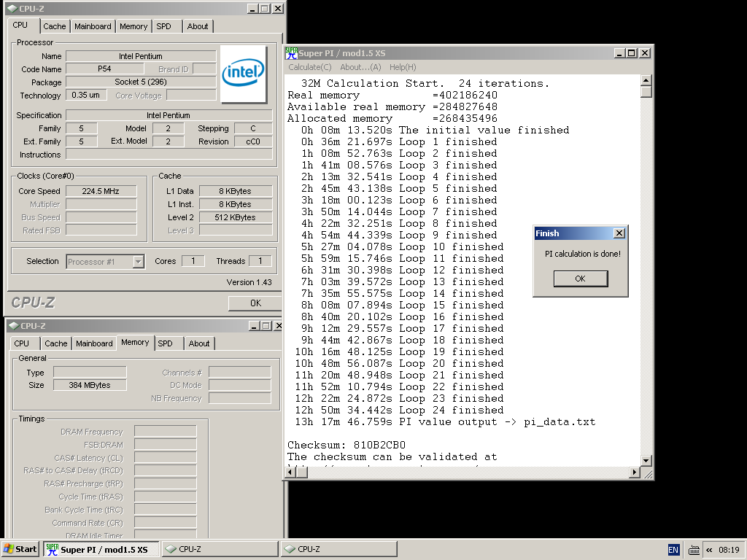Image resolution: width=747 pixels, height=560 pixels.
Task: Open the Mainboard tab in top CPU-Z
Action: point(93,26)
